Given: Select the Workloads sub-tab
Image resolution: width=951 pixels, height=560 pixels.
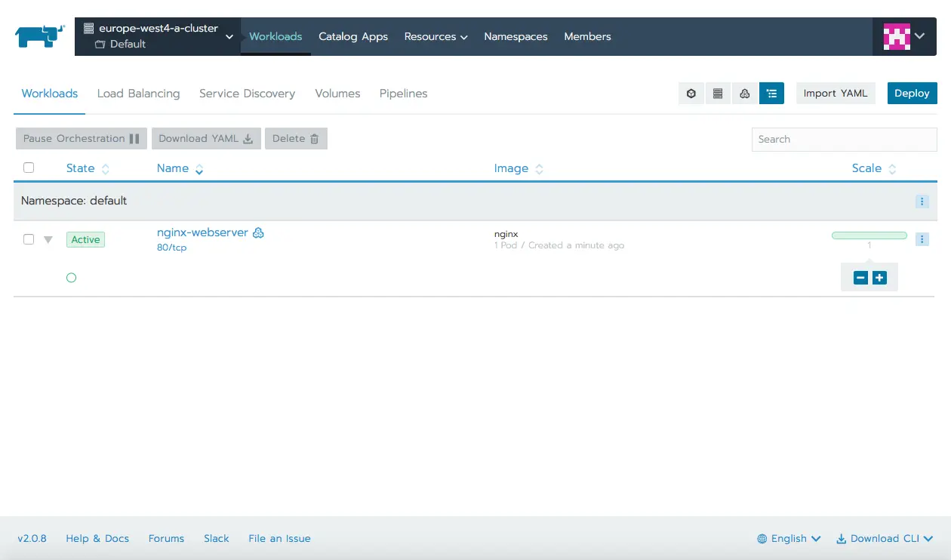Looking at the screenshot, I should tap(50, 94).
